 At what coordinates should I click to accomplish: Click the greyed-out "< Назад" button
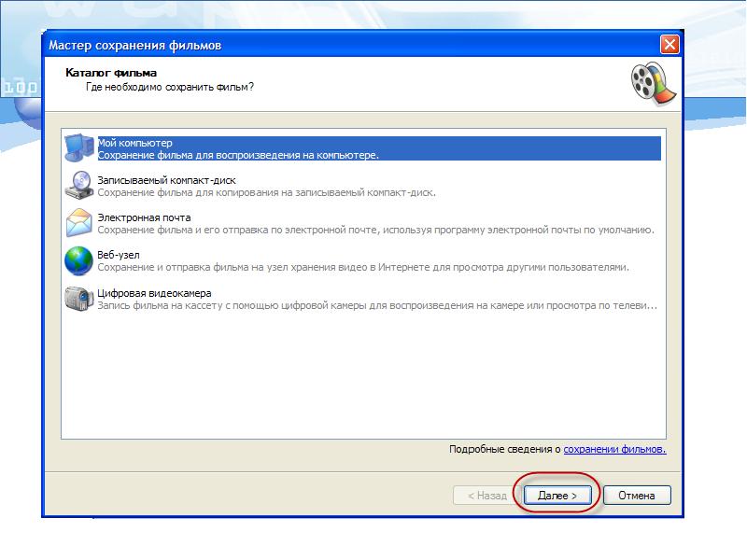[486, 496]
